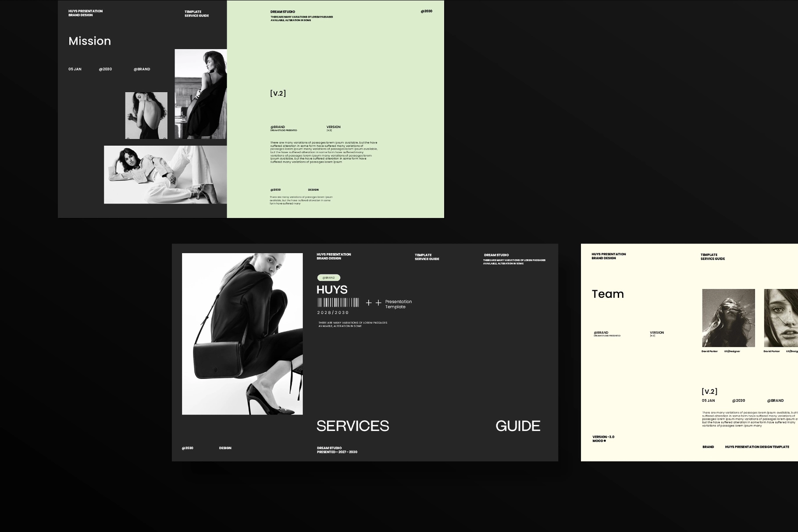Click David Parker's portrait thumbnail on Team slide
The height and width of the screenshot is (532, 798).
click(728, 319)
